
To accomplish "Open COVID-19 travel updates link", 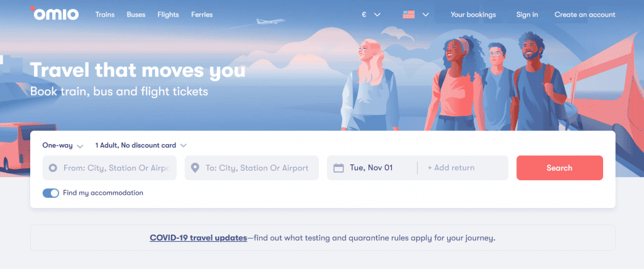I will [x=198, y=238].
